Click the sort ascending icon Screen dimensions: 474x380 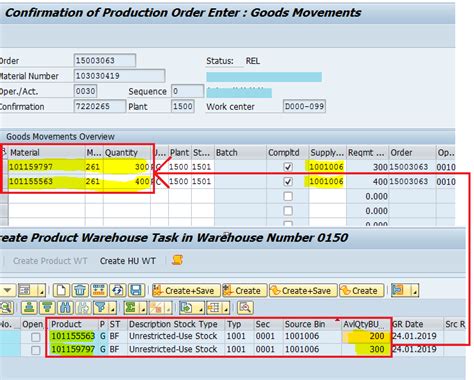pos(29,307)
